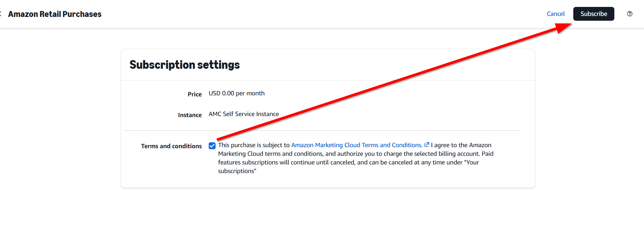Click the external link icon after Terms link
644x228 pixels.
point(427,145)
